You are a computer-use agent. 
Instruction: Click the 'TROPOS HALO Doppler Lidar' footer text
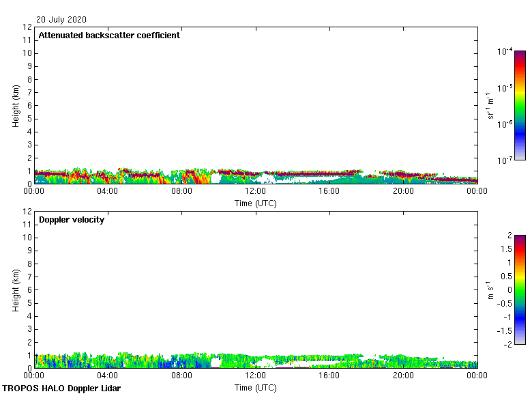pyautogui.click(x=61, y=388)
